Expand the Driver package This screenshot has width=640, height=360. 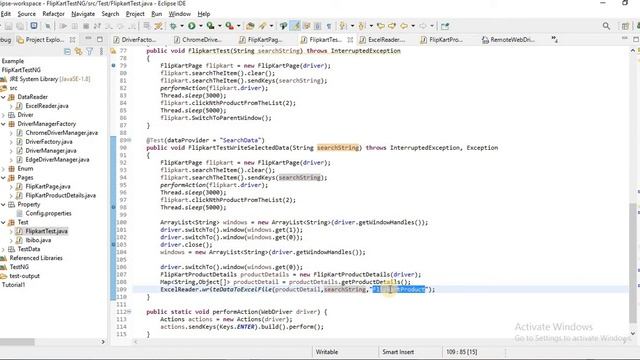click(3, 115)
